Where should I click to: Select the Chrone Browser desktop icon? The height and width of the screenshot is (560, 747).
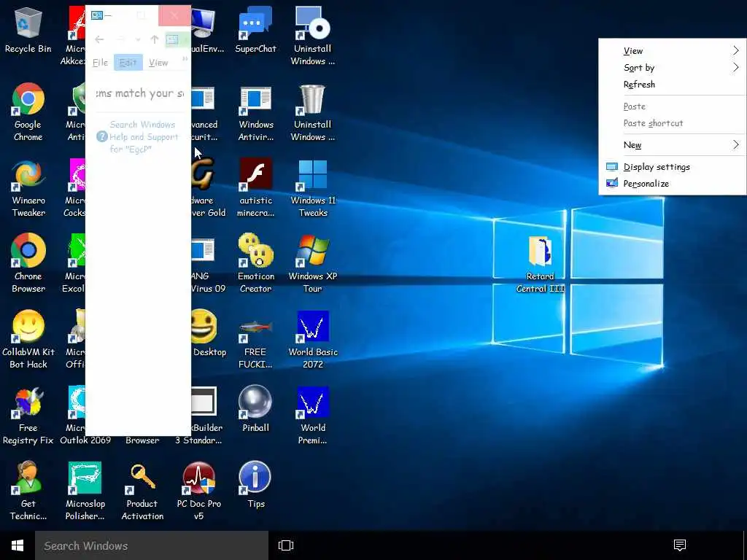pos(28,263)
